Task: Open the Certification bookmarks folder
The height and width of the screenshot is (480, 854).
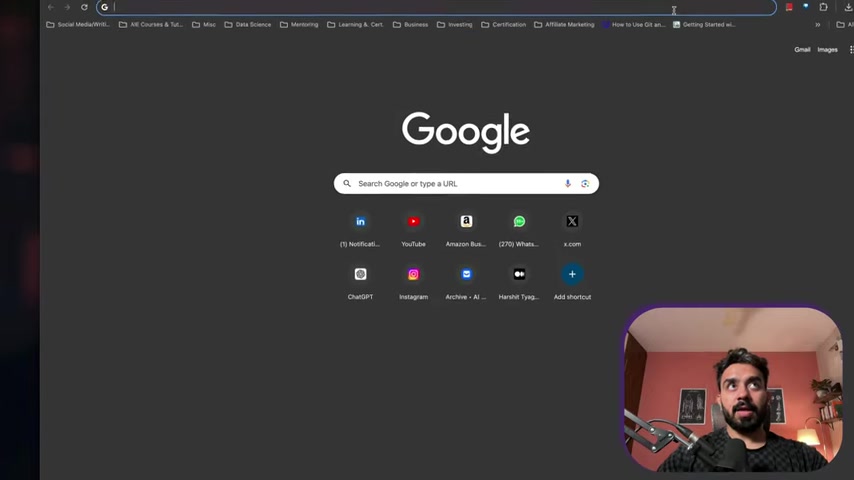Action: point(503,25)
